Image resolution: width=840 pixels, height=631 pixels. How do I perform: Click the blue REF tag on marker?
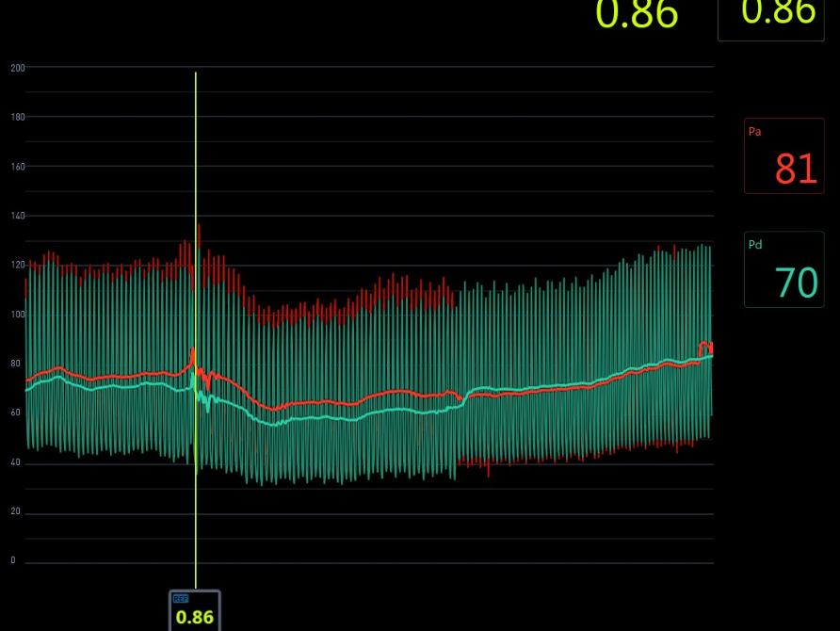coord(181,599)
